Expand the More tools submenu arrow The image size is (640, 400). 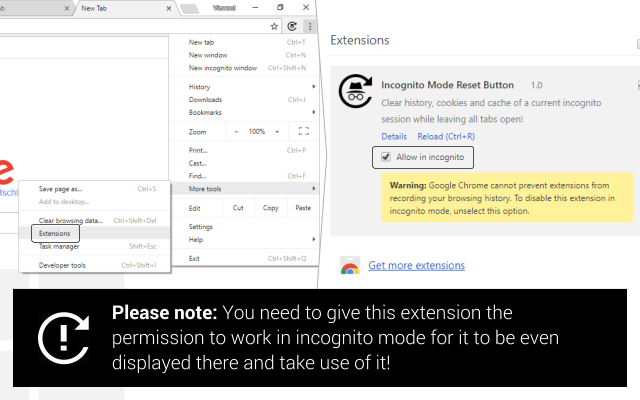click(313, 189)
